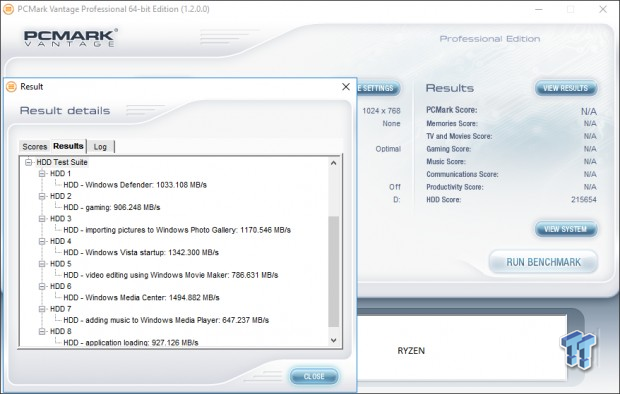Select 'application loading: 927.126 MB/s' row
This screenshot has width=620, height=394.
130,343
